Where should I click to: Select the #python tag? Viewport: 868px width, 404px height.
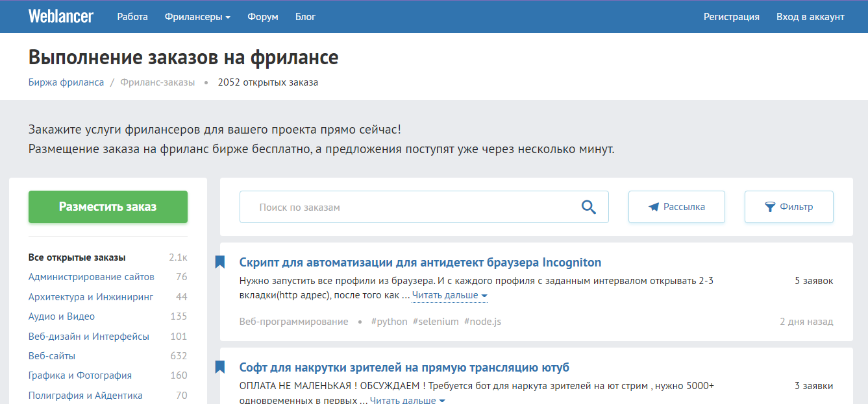click(389, 321)
